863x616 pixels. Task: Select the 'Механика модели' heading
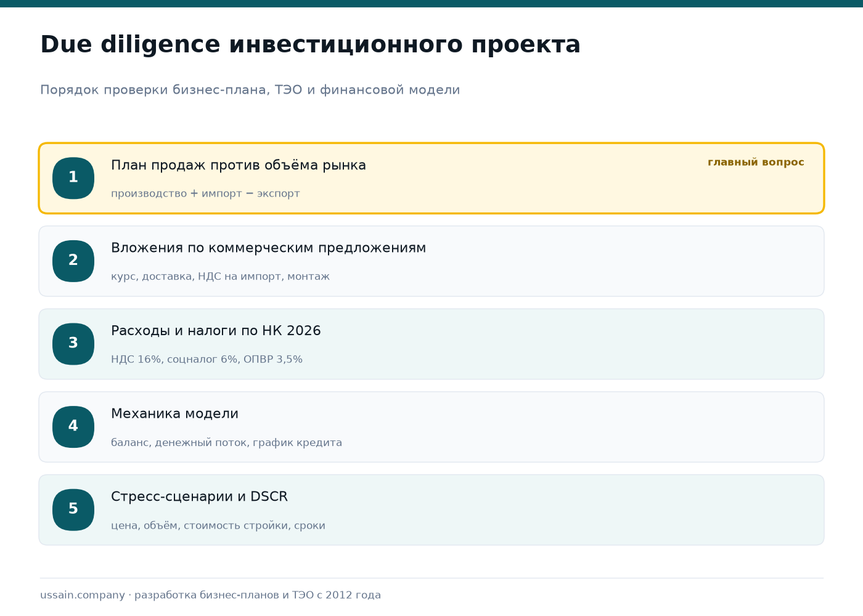coord(174,414)
